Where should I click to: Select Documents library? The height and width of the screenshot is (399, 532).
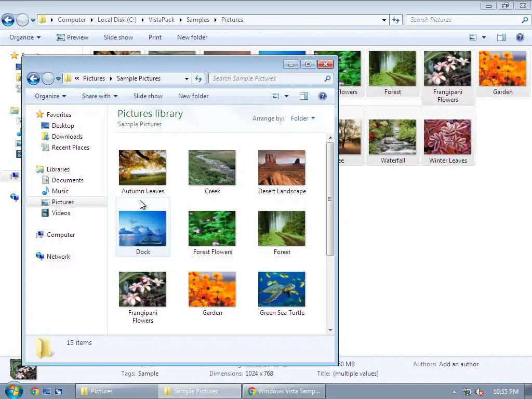(x=68, y=180)
